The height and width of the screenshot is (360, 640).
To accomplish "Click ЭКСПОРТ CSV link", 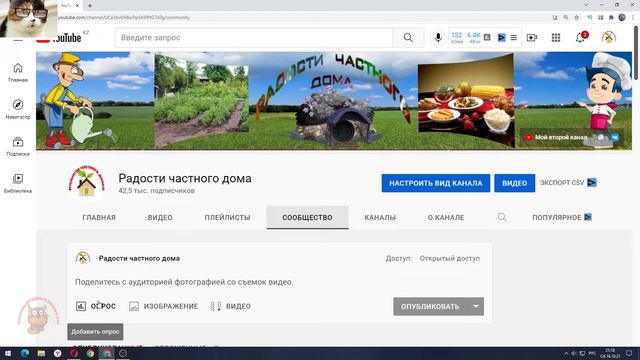I will pos(568,182).
